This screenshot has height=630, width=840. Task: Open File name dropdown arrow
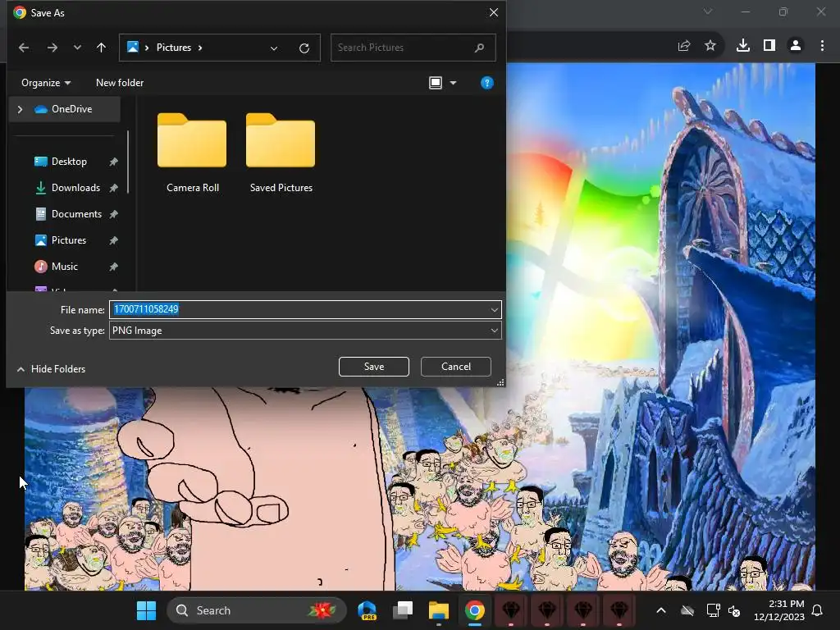tap(494, 309)
